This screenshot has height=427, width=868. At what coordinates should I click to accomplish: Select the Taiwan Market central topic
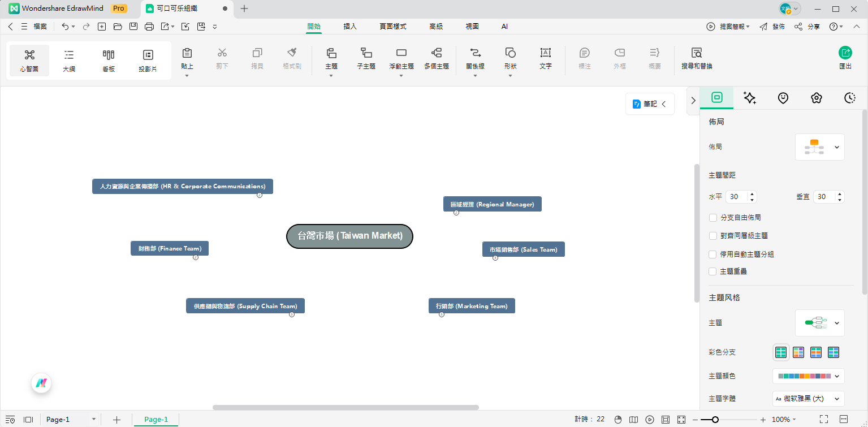click(349, 236)
